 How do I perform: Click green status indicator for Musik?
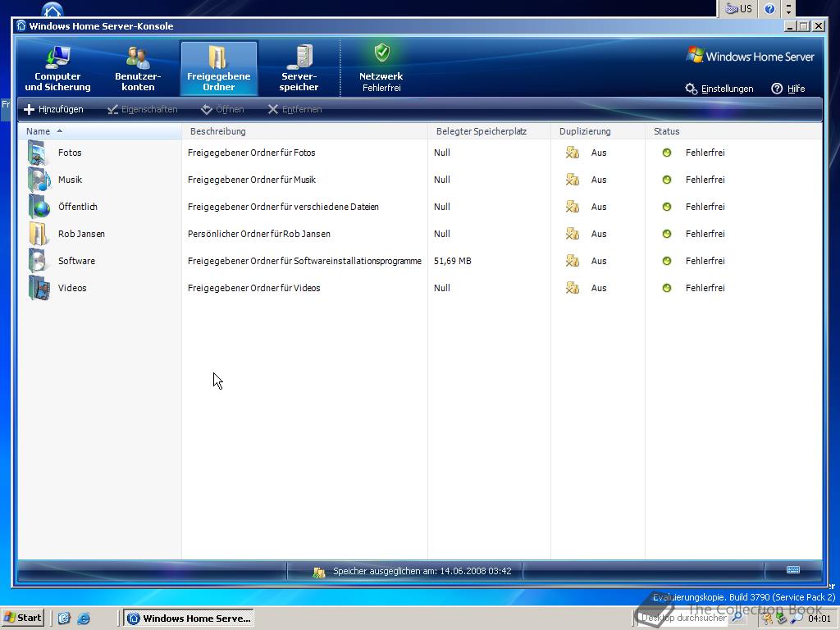666,180
